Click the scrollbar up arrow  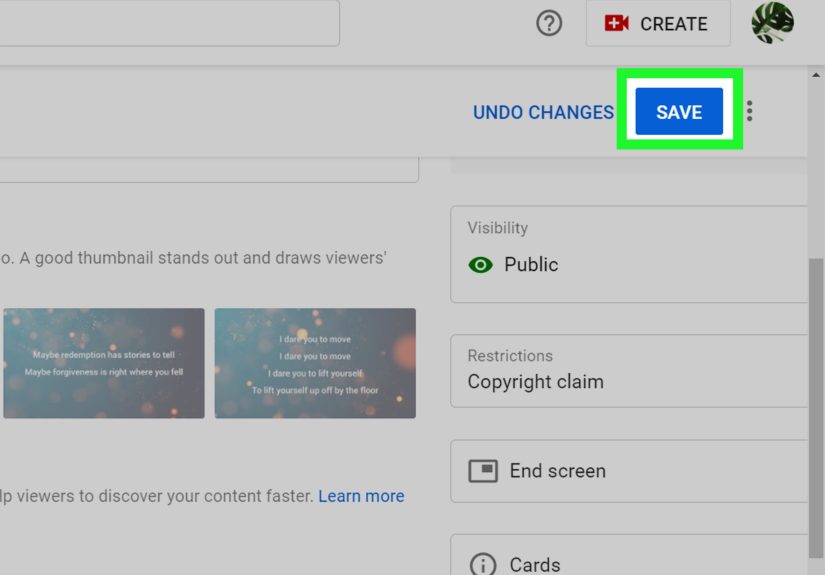tap(816, 75)
